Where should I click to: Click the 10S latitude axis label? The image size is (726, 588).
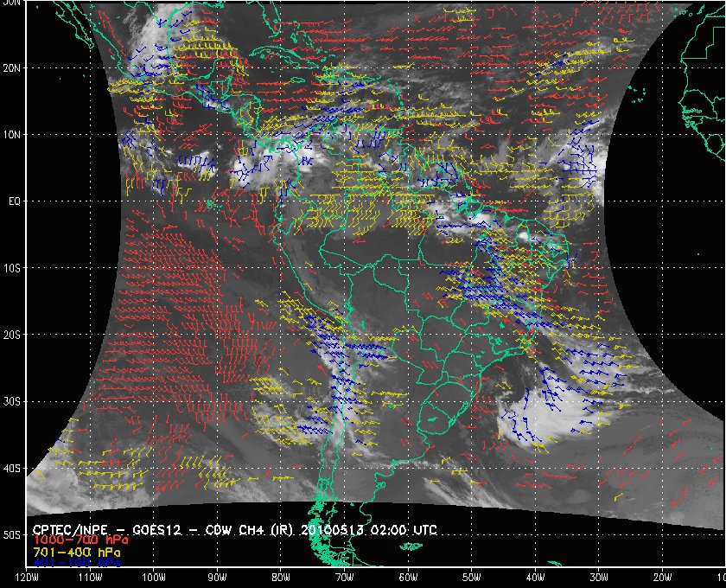(x=11, y=268)
